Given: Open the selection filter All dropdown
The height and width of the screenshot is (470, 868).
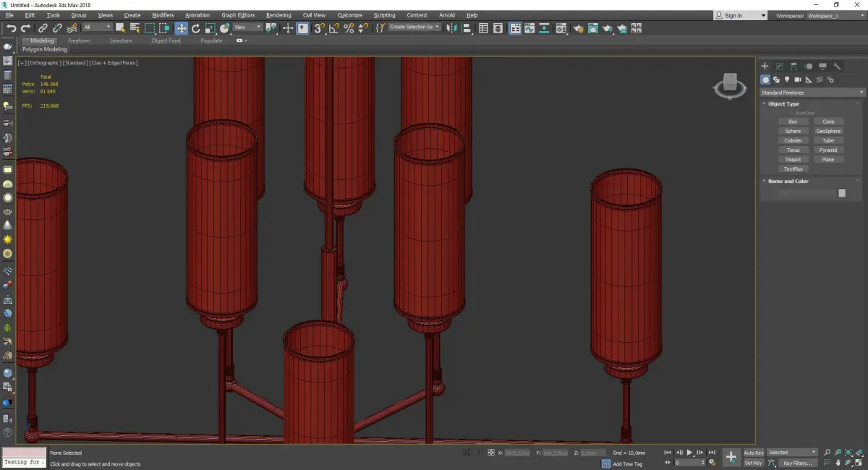Looking at the screenshot, I should 97,27.
